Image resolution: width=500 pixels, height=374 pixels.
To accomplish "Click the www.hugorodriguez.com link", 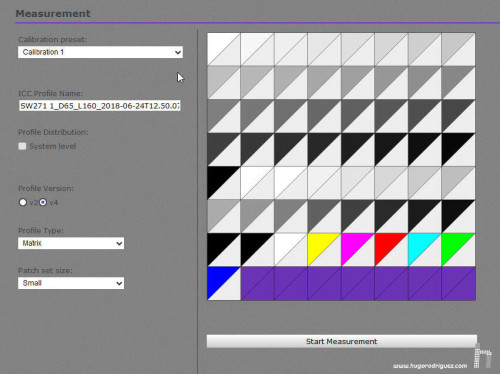I will [x=430, y=366].
